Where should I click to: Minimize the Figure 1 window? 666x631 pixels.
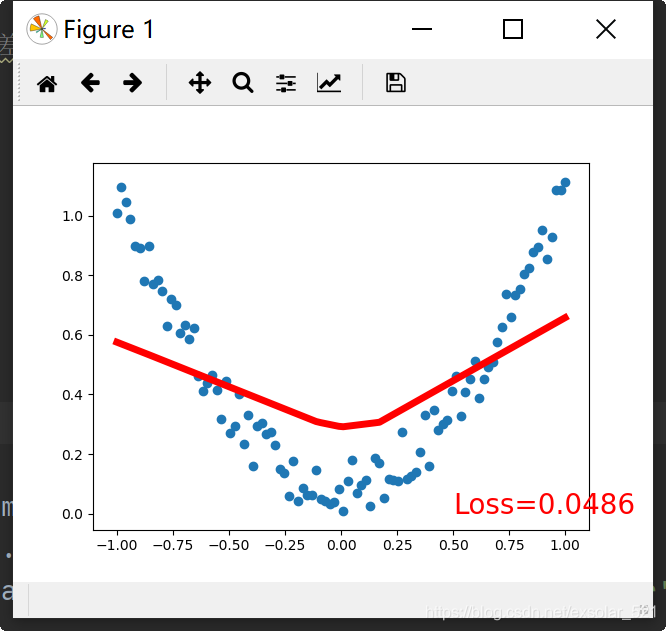pyautogui.click(x=422, y=29)
